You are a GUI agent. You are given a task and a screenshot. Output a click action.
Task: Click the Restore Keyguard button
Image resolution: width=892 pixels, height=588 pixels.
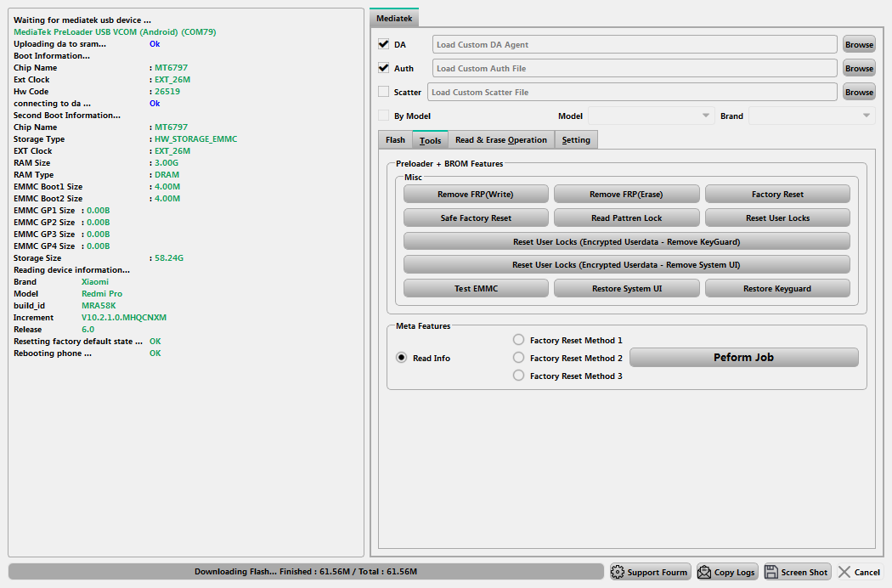point(777,289)
